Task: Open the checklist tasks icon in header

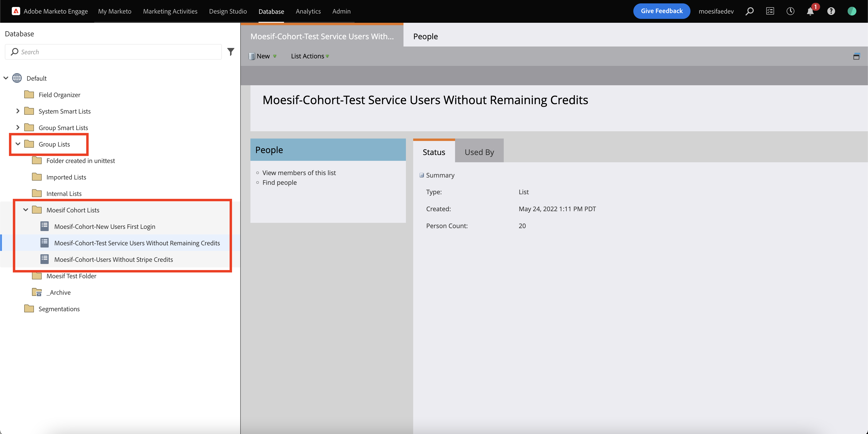Action: coord(770,11)
